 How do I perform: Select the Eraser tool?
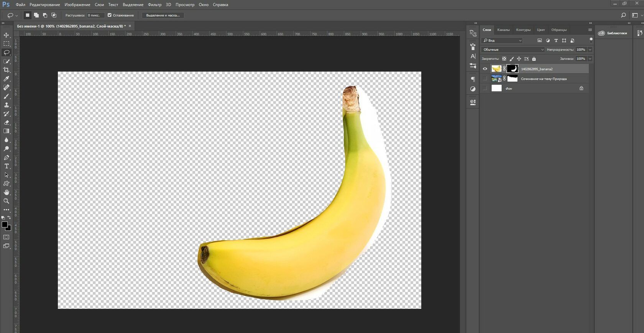pos(7,123)
